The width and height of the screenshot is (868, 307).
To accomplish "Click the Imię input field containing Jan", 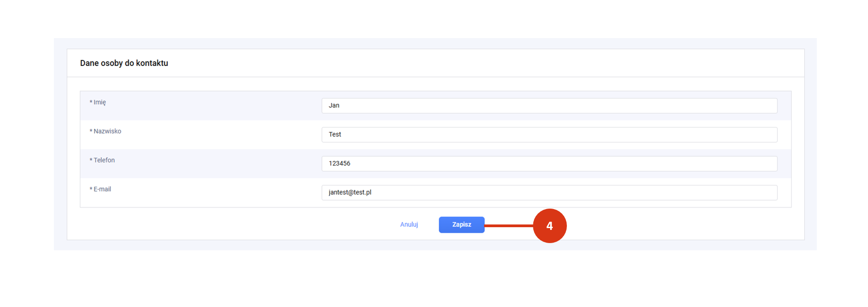I will [x=549, y=106].
